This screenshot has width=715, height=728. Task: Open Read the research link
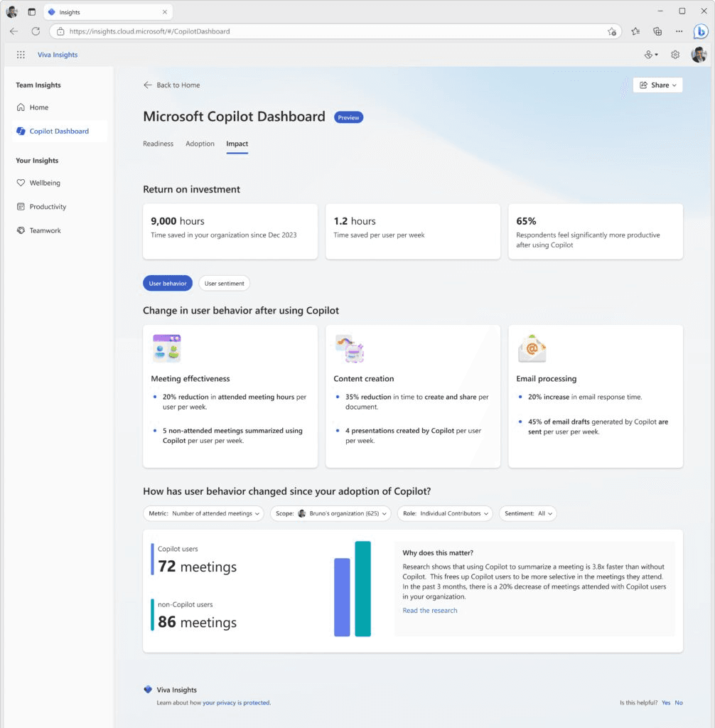(x=430, y=611)
